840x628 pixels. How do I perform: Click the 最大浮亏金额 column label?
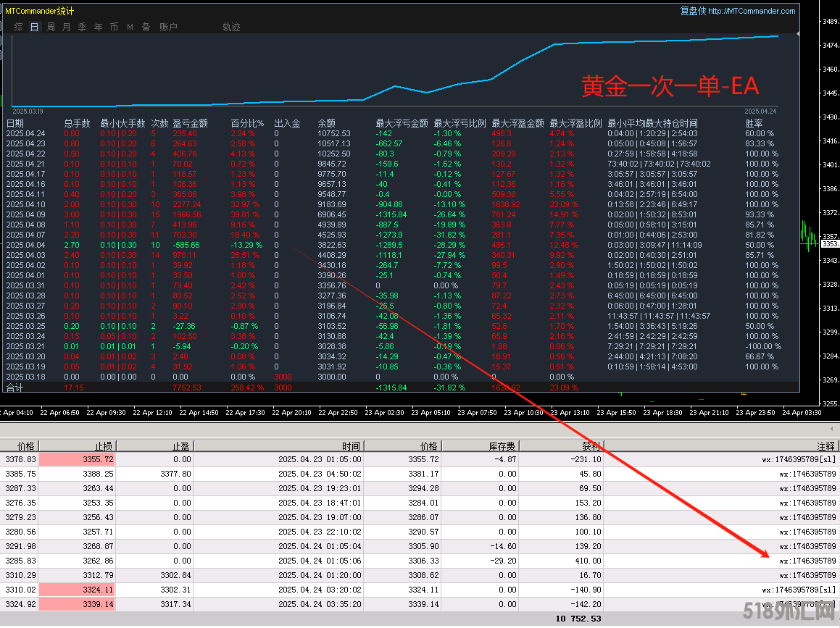click(402, 123)
